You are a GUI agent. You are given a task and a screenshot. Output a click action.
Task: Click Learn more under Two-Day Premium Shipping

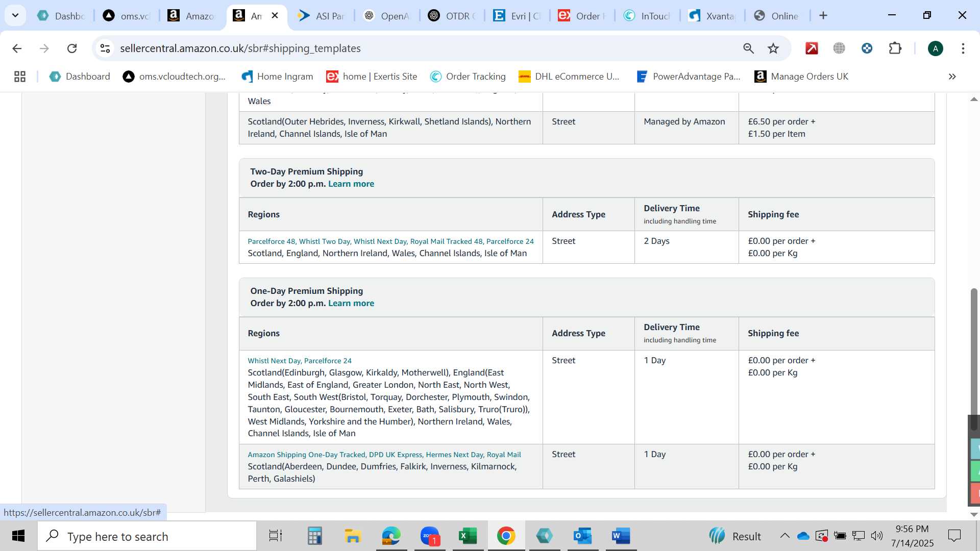point(351,184)
